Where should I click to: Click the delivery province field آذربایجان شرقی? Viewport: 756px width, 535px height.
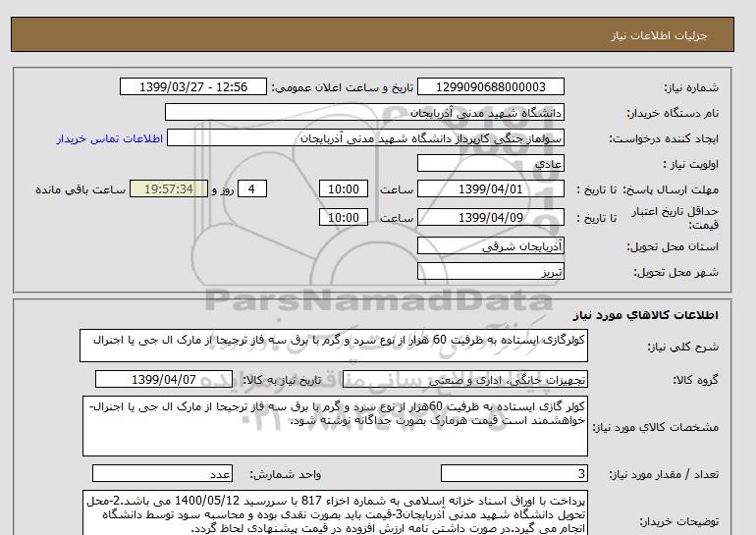[490, 245]
